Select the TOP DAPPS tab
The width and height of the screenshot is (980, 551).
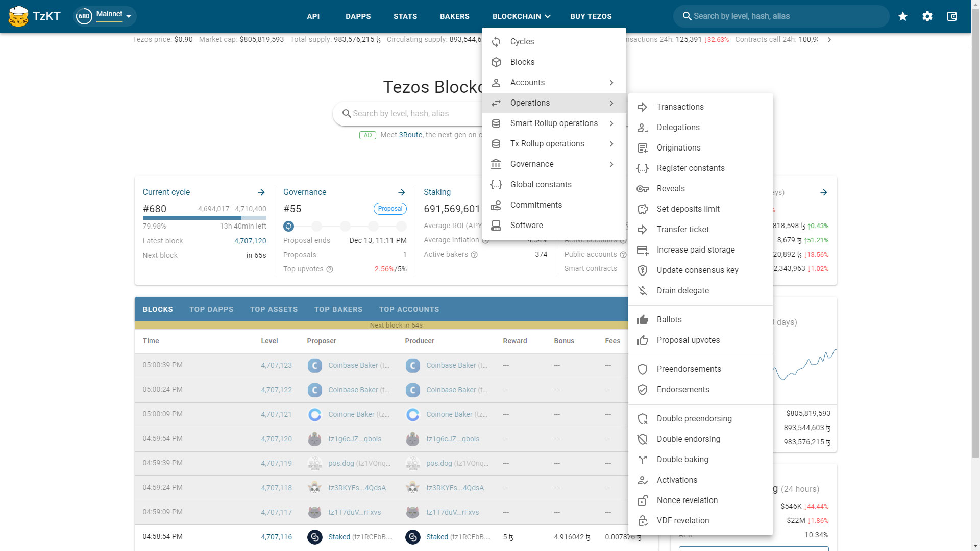coord(211,309)
